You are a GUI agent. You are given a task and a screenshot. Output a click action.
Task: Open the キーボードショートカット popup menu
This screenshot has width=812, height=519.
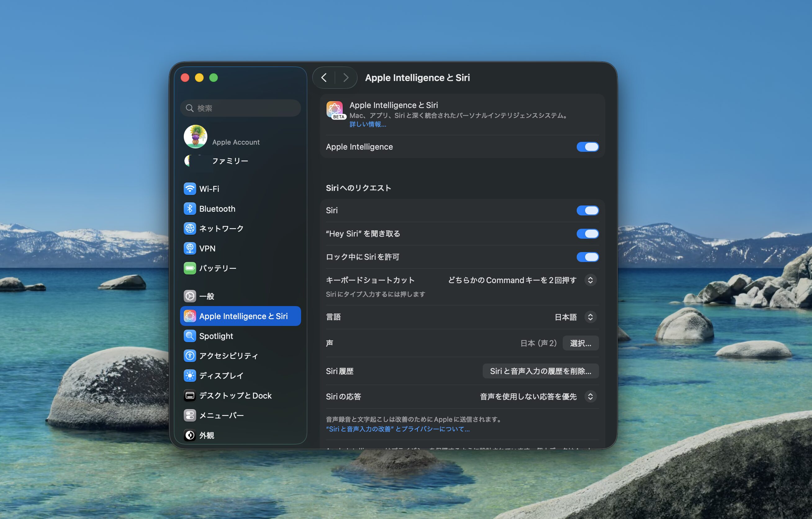tap(522, 280)
